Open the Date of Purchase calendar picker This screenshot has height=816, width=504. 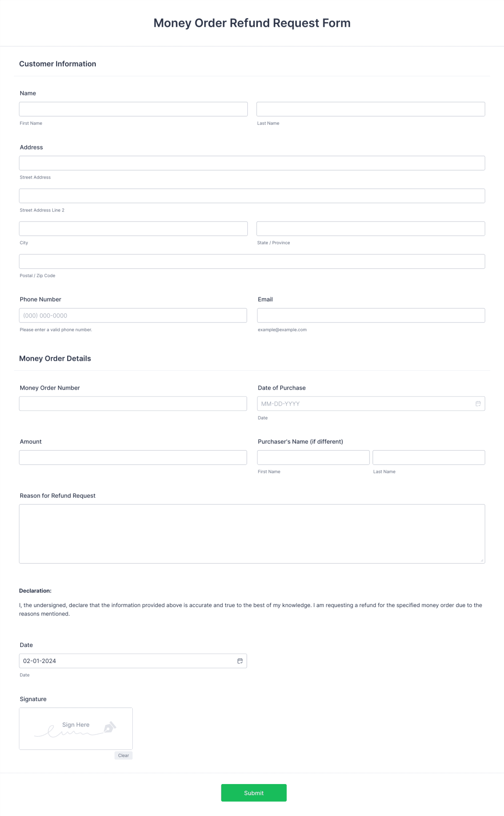click(x=478, y=404)
